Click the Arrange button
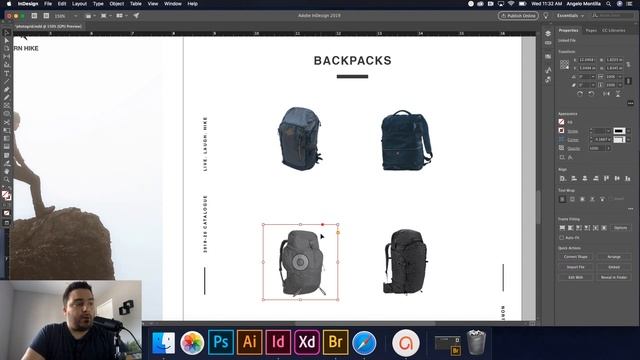 [614, 257]
